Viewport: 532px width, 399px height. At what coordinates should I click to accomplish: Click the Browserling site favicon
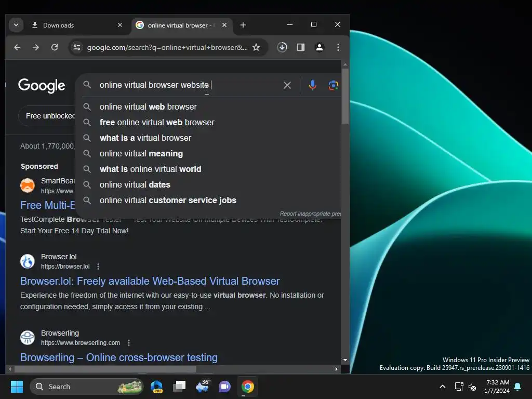[x=28, y=338]
